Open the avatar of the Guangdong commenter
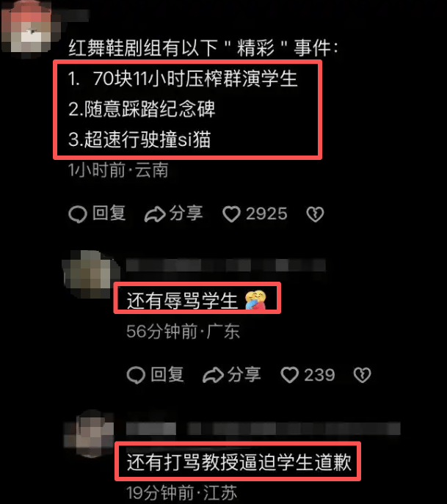This screenshot has width=447, height=504. [91, 274]
